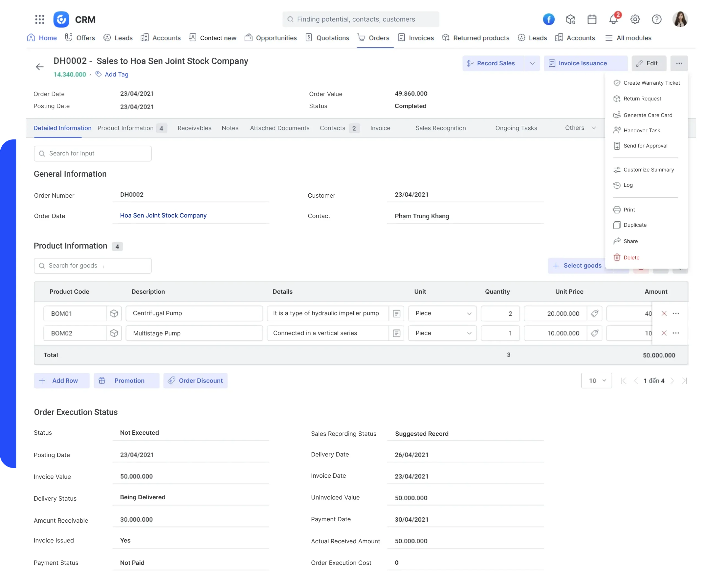Click the product box icon beside BOM01

pos(114,313)
